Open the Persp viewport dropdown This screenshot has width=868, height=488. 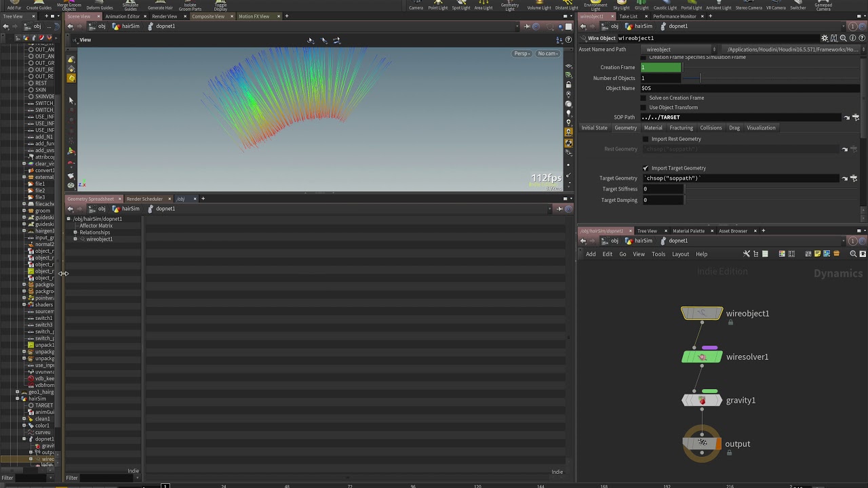(521, 54)
